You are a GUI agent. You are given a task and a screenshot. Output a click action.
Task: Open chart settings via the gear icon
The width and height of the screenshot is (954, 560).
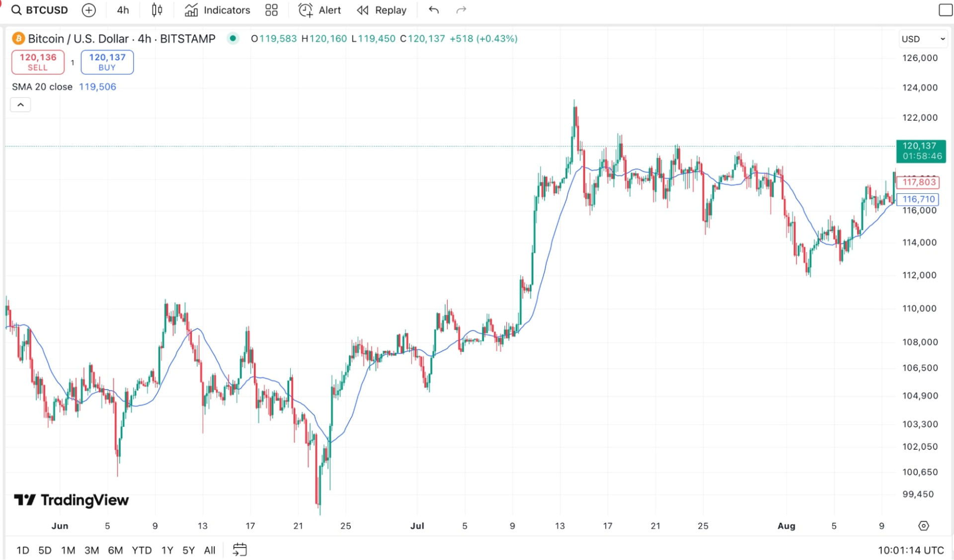(924, 526)
